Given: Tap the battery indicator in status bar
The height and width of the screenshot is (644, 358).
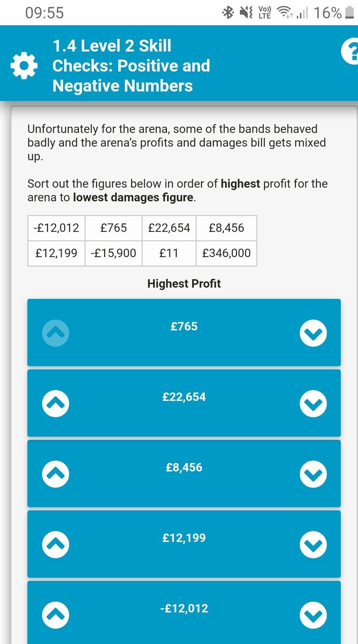Looking at the screenshot, I should 349,13.
